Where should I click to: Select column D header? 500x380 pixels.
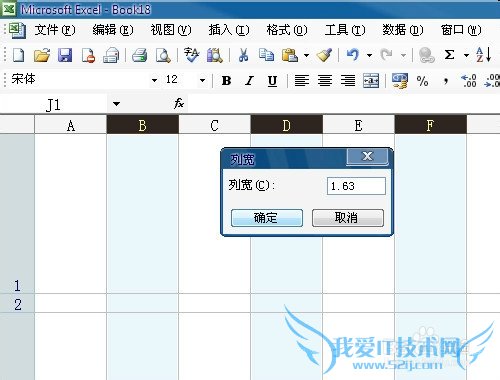tap(286, 125)
